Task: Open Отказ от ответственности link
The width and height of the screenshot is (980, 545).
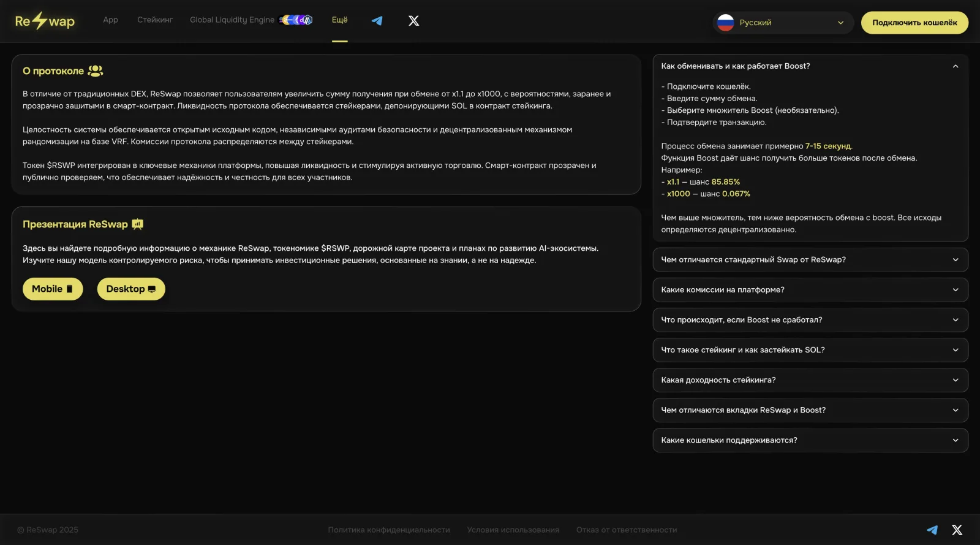Action: tap(627, 530)
